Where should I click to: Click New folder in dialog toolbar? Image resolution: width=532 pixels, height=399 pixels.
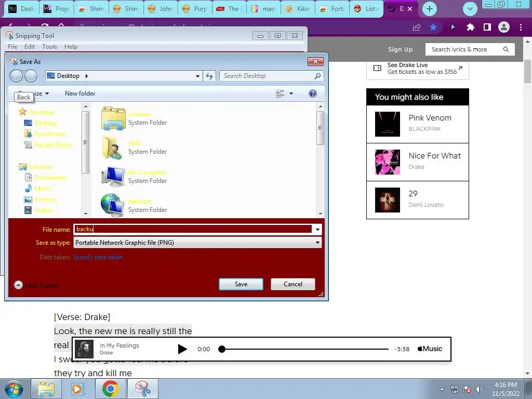80,94
